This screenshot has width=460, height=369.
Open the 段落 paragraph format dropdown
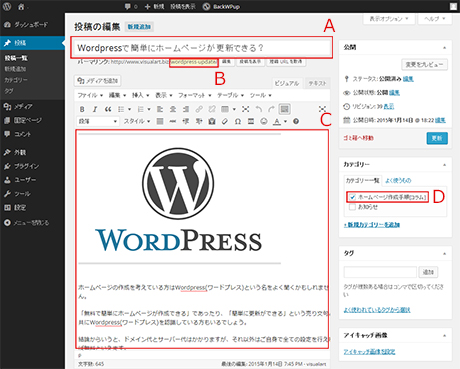coord(98,121)
